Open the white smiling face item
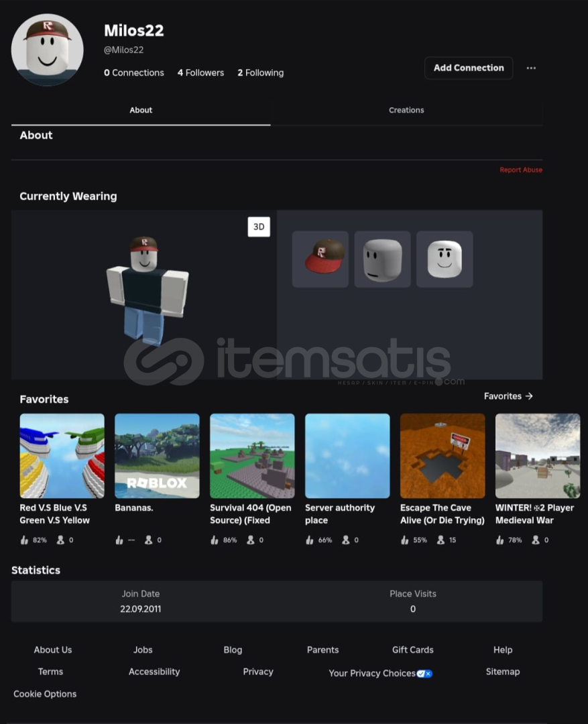The image size is (588, 724). (x=445, y=259)
